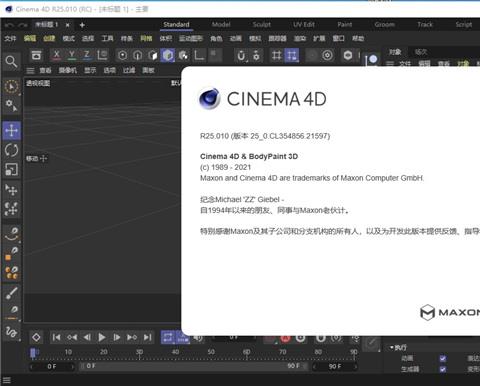
Task: Click the Texture mode icon
Action: coord(183,55)
